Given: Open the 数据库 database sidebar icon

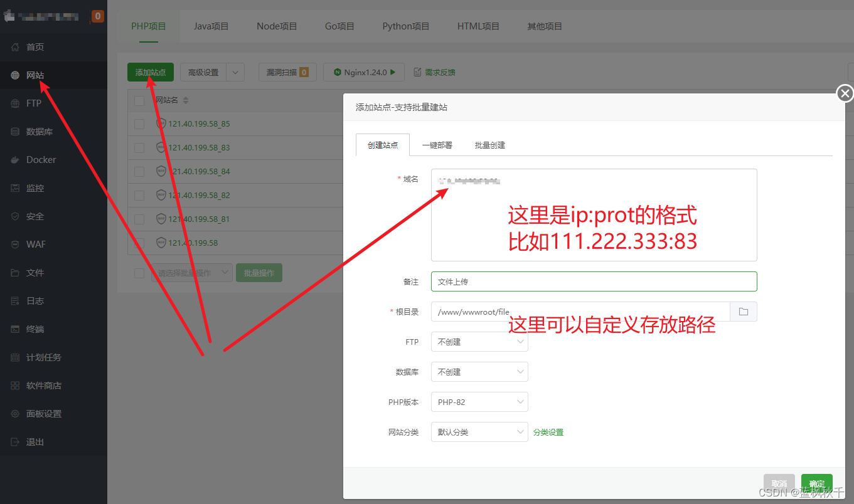Looking at the screenshot, I should tap(15, 132).
